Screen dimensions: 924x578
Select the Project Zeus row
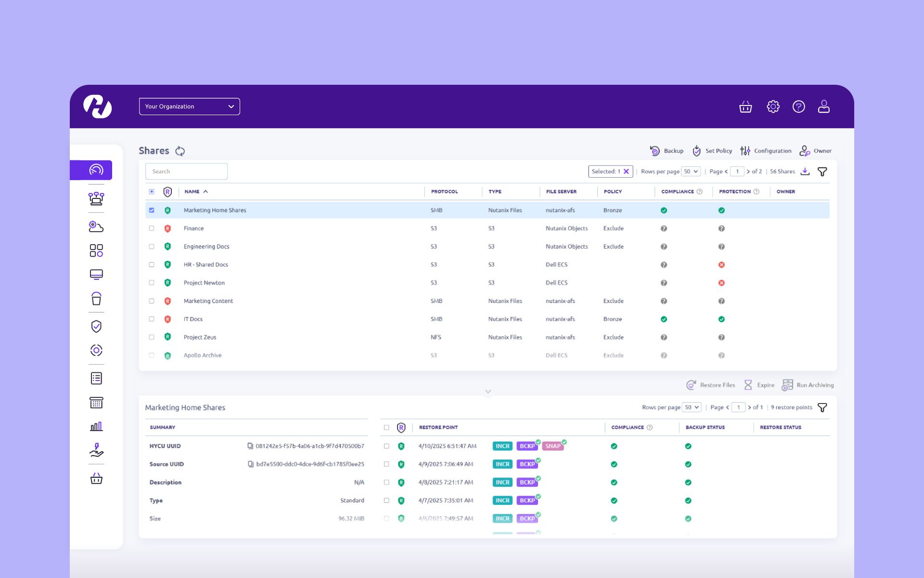coord(487,337)
